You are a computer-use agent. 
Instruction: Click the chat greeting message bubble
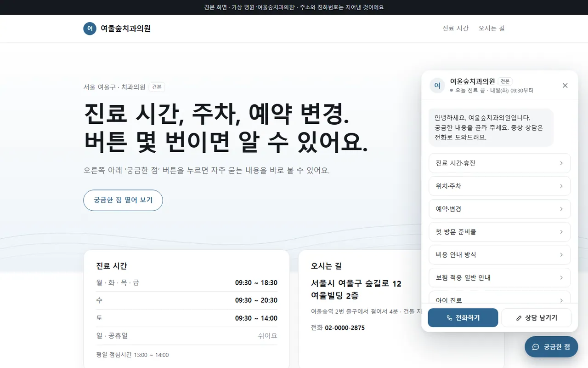pyautogui.click(x=491, y=127)
